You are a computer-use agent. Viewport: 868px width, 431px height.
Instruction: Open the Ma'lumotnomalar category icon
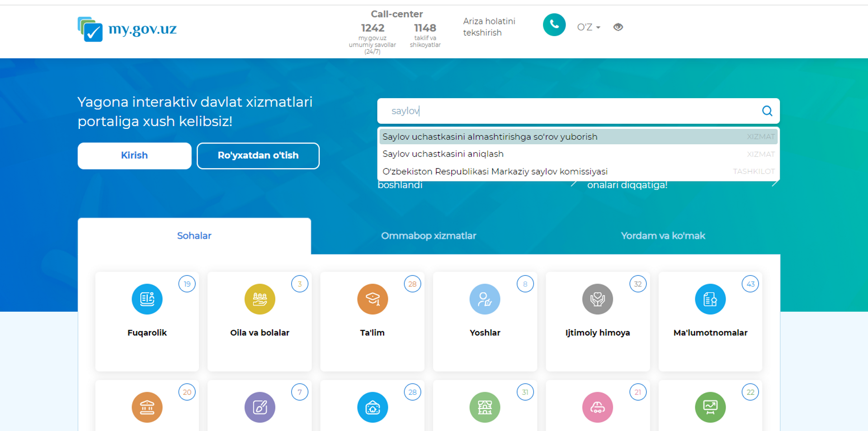(710, 299)
